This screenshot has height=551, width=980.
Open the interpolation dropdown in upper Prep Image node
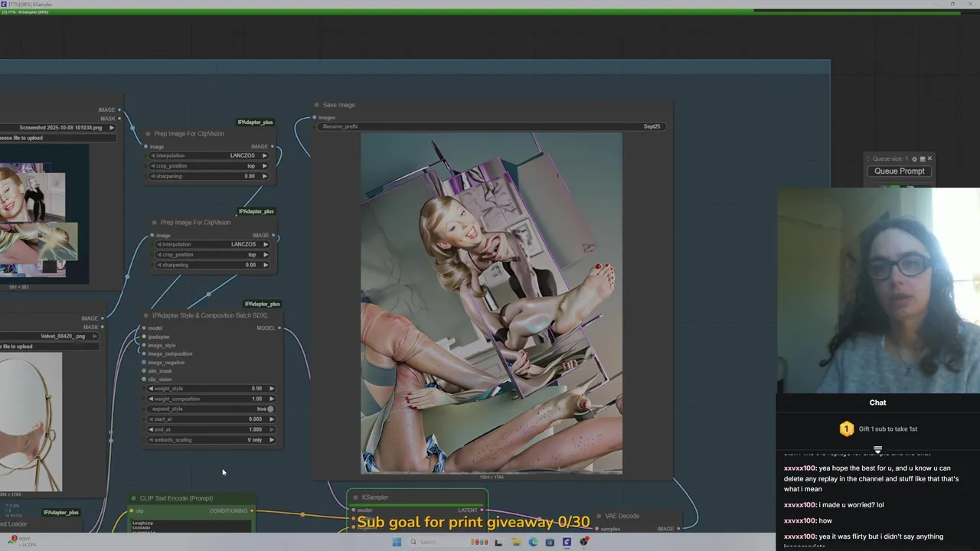(x=208, y=155)
